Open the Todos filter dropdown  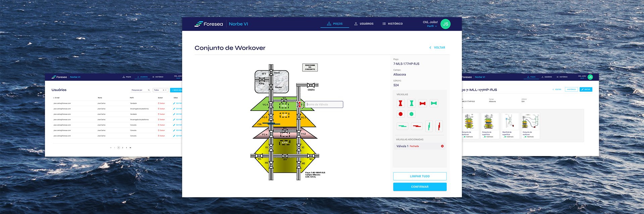pyautogui.click(x=160, y=90)
